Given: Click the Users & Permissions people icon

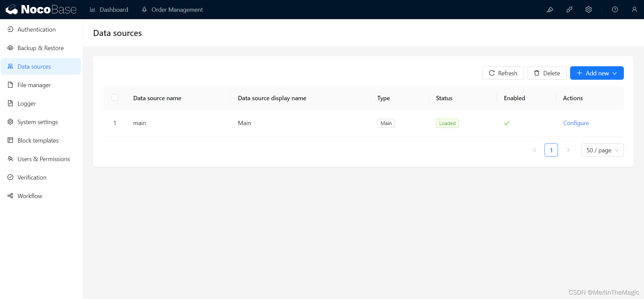Looking at the screenshot, I should [10, 159].
